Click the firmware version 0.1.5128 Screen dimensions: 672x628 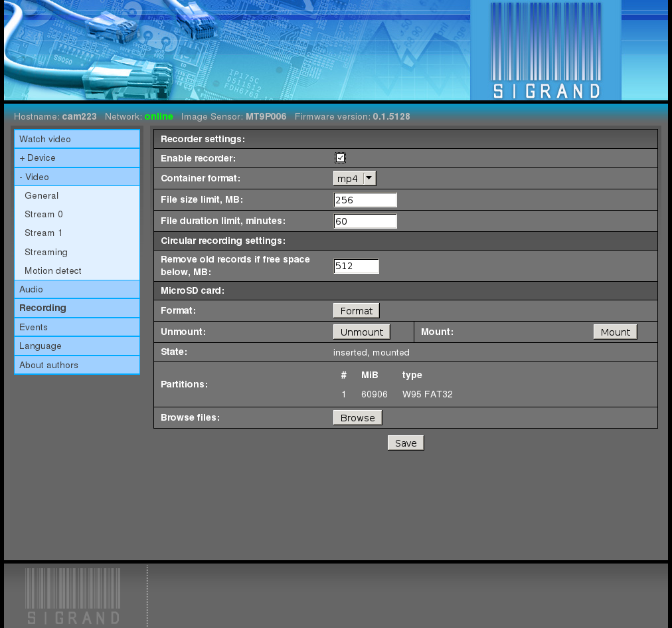coord(391,117)
